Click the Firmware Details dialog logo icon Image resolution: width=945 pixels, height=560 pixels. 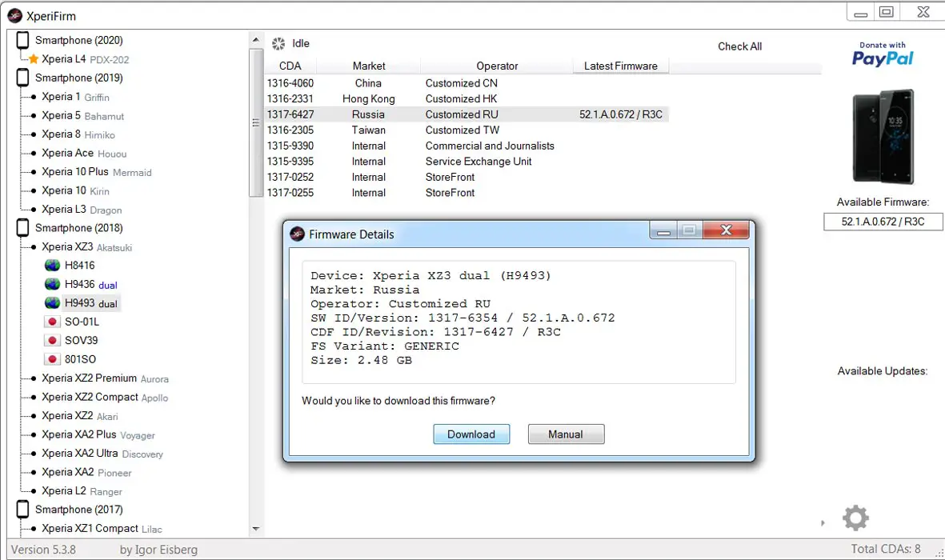coord(297,234)
